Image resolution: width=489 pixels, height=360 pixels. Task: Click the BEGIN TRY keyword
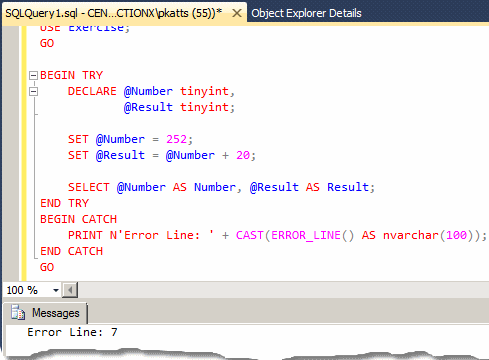71,75
